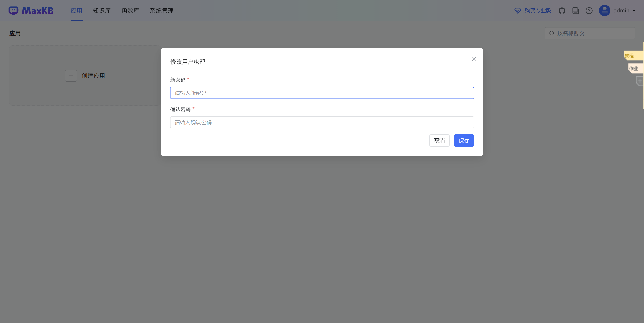The image size is (644, 323).
Task: Click the plus icon for 创建应用
Action: (71, 76)
